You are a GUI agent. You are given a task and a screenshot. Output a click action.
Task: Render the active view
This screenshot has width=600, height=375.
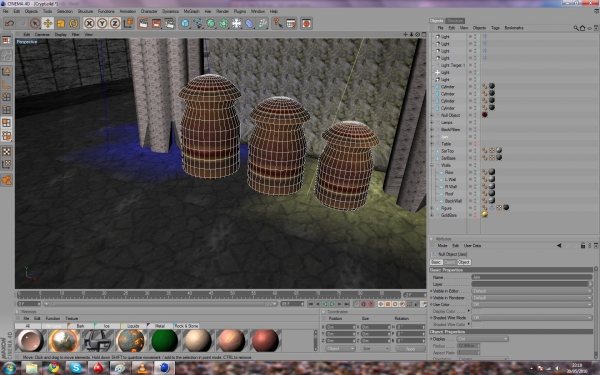point(143,23)
